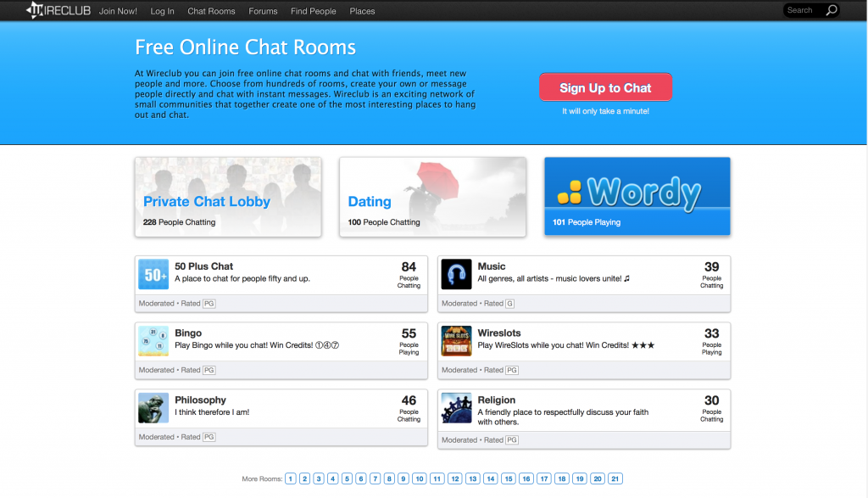This screenshot has width=868, height=498.
Task: Go to More Rooms page 20
Action: (x=598, y=478)
